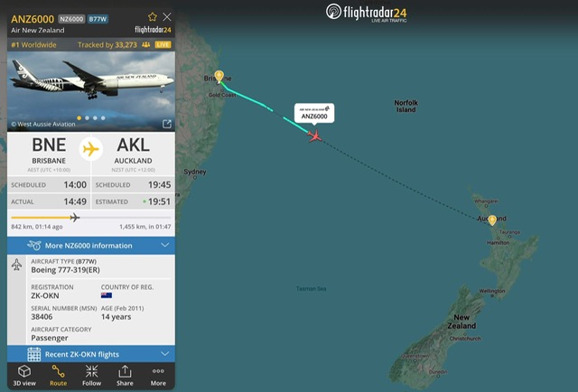Click the B77W aircraft type badge
The height and width of the screenshot is (392, 578).
pyautogui.click(x=98, y=19)
